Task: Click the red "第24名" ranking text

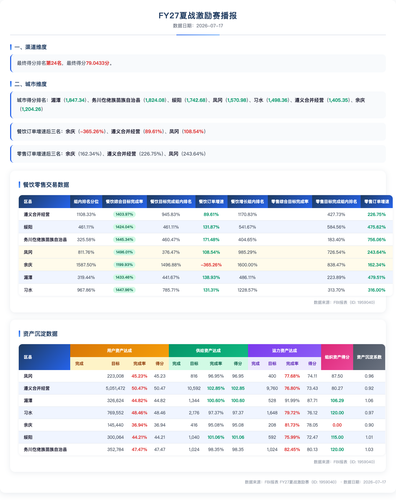Action: (54, 63)
